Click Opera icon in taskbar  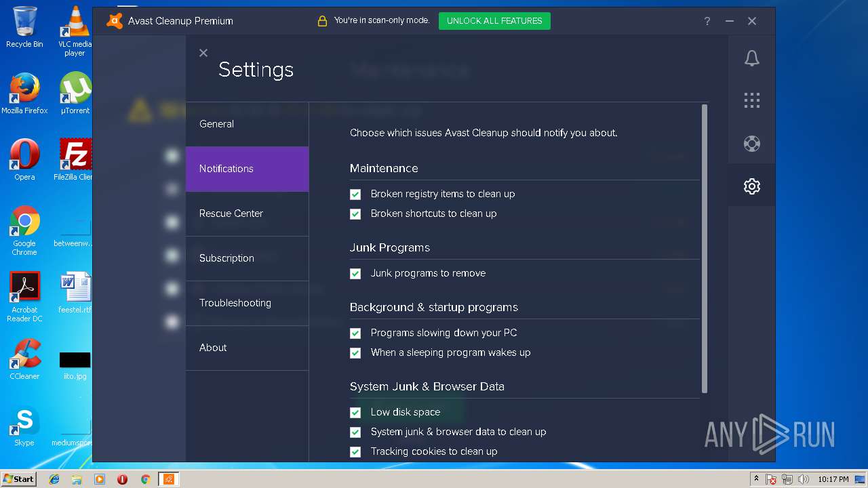122,479
